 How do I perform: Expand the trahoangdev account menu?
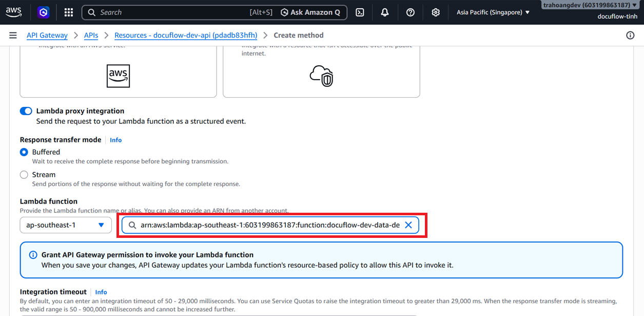(591, 5)
